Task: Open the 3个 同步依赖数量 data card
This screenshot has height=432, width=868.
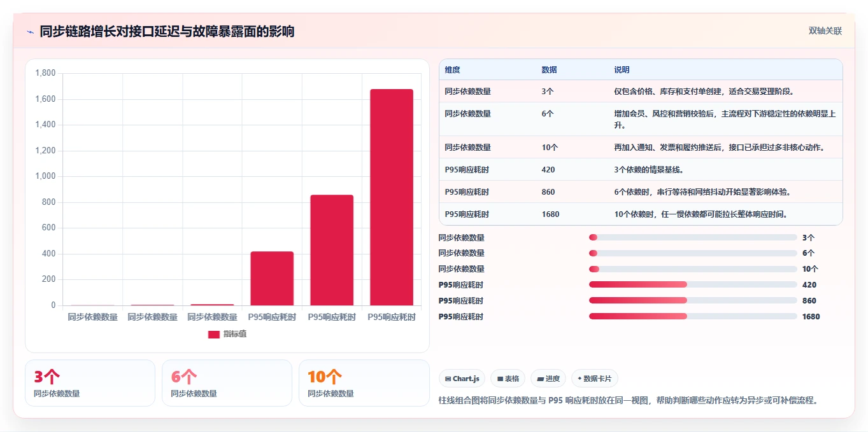Action: [90, 383]
